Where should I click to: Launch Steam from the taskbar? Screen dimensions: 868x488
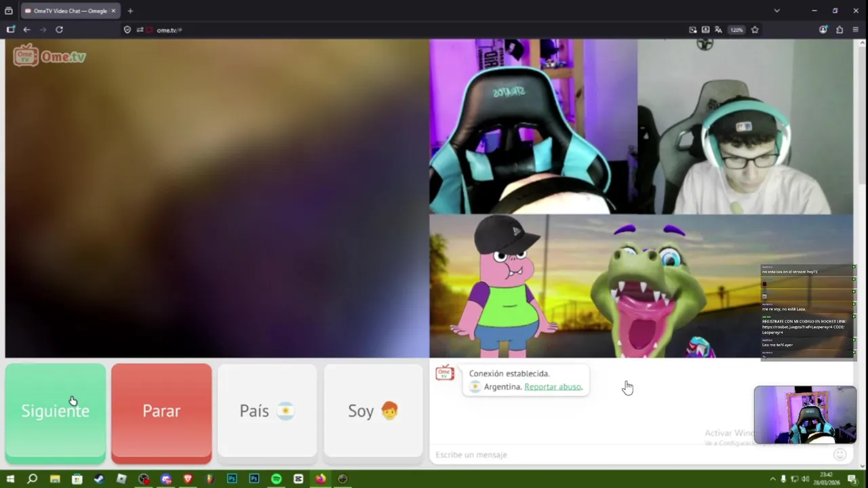coord(99,479)
